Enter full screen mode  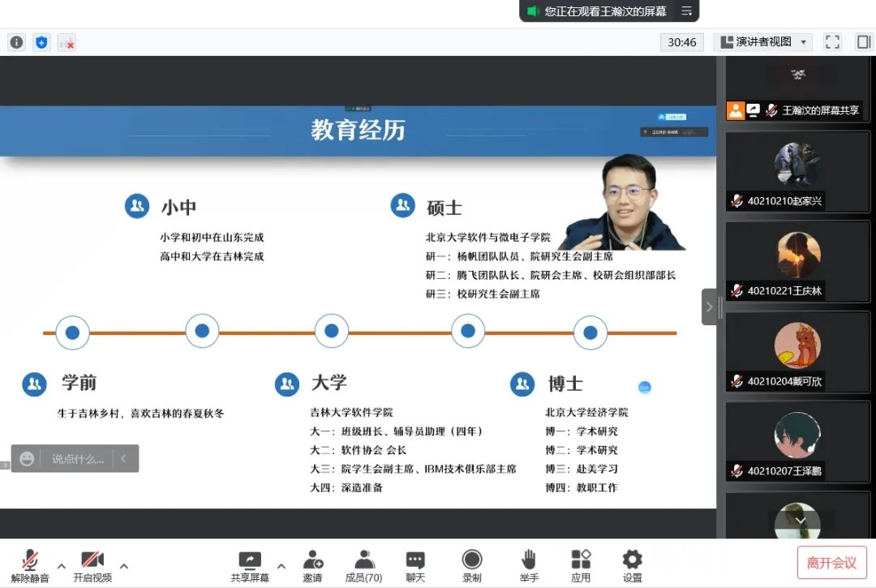[x=832, y=42]
